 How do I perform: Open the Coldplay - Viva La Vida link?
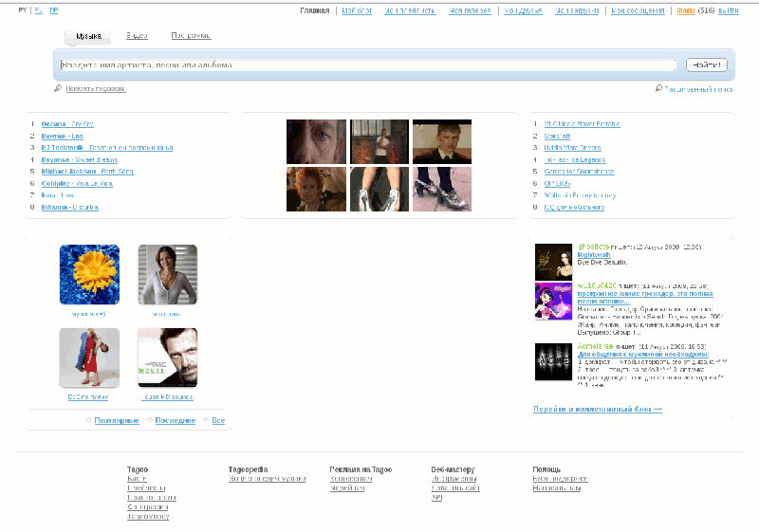coord(77,184)
